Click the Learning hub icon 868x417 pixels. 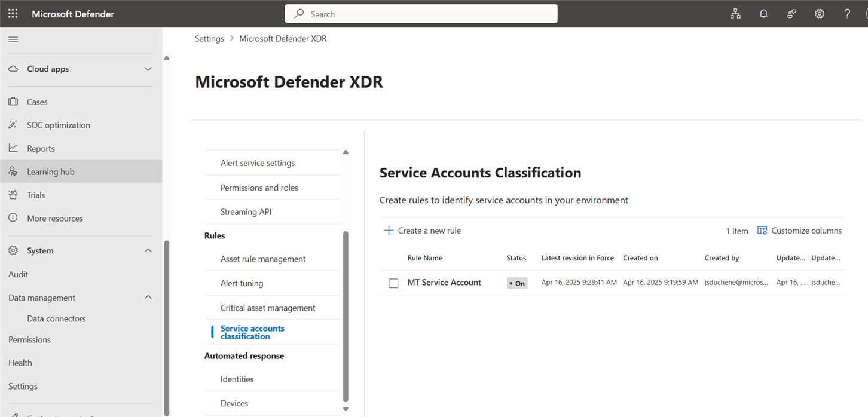13,171
